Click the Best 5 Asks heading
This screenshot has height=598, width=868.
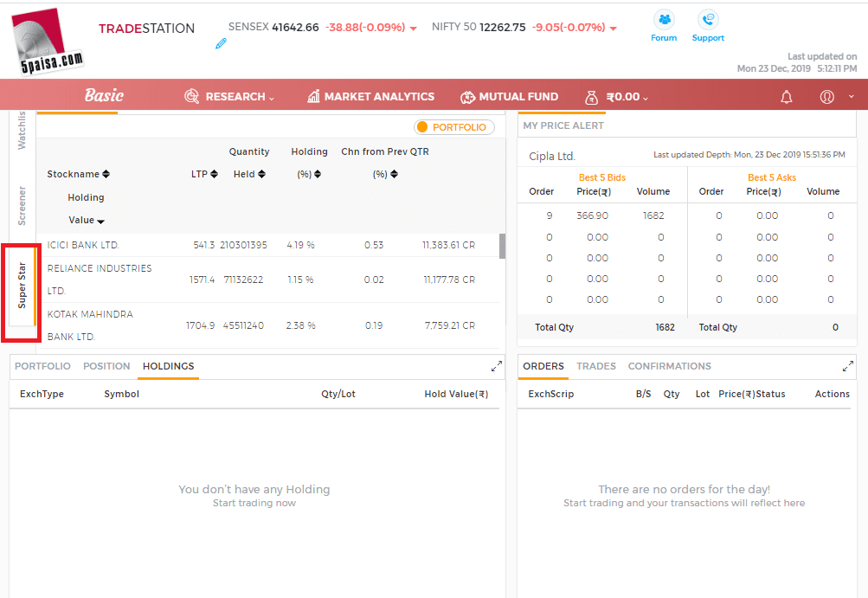click(x=772, y=177)
